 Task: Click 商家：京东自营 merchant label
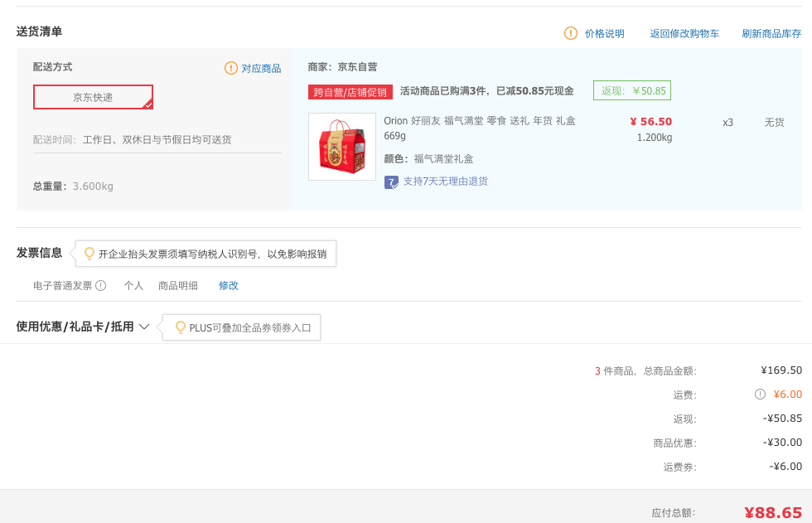point(342,67)
